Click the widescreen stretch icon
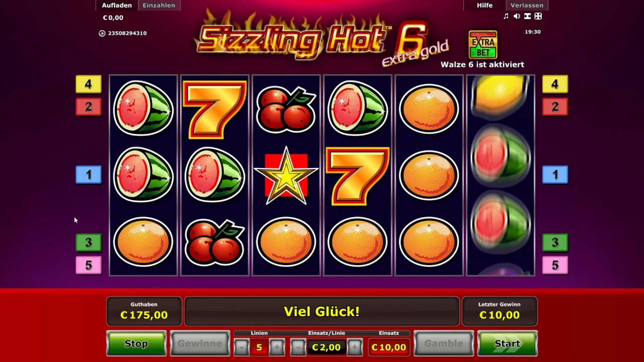The image size is (644, 362). 527,17
